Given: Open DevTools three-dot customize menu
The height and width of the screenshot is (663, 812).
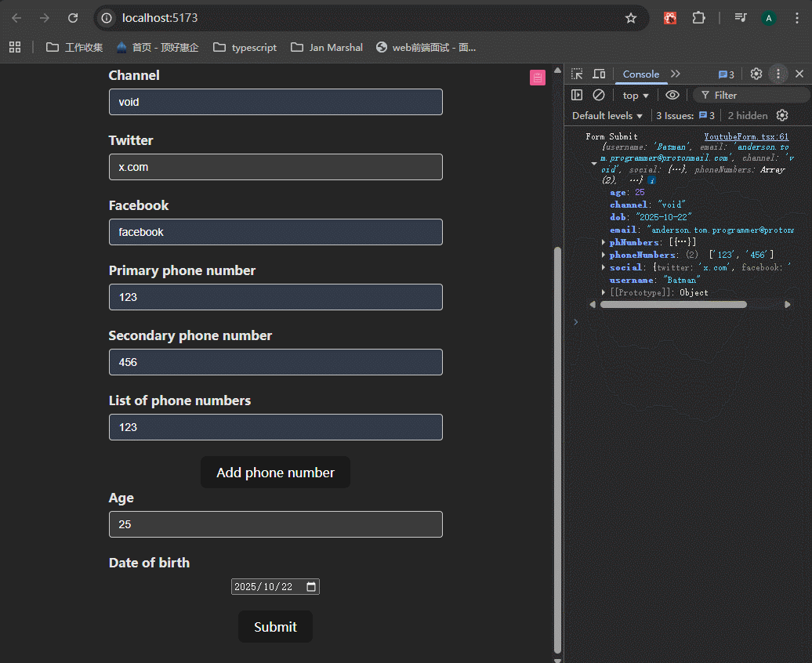Looking at the screenshot, I should pyautogui.click(x=778, y=74).
